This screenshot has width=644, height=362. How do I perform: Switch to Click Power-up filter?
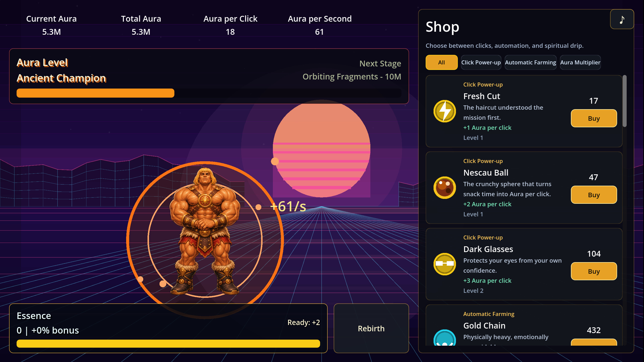[481, 62]
